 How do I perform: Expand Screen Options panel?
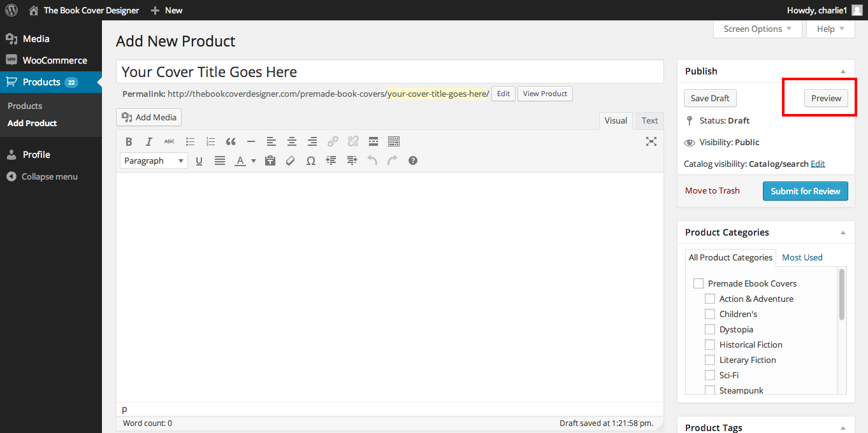point(758,29)
